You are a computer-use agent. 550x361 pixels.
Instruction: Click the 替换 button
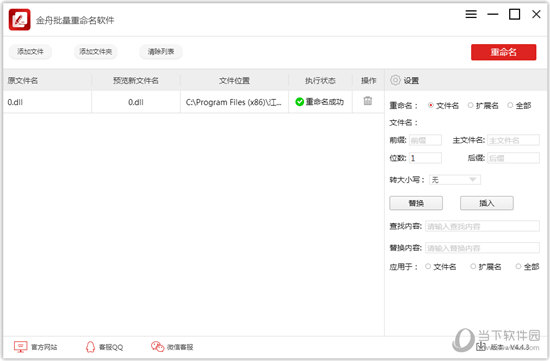click(416, 203)
